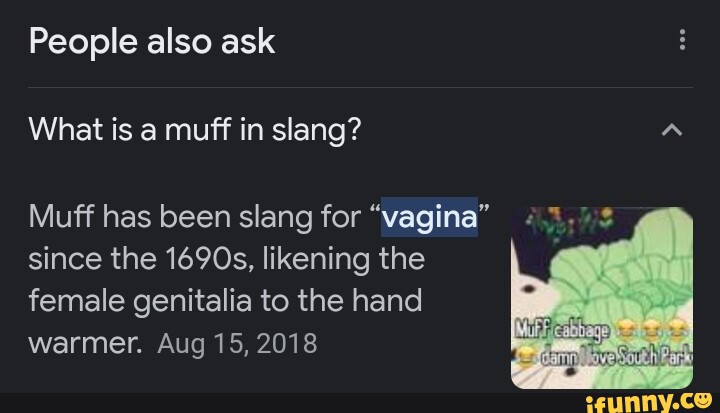Click the black dot in the thumbnail
720x413 pixels.
pyautogui.click(x=526, y=290)
